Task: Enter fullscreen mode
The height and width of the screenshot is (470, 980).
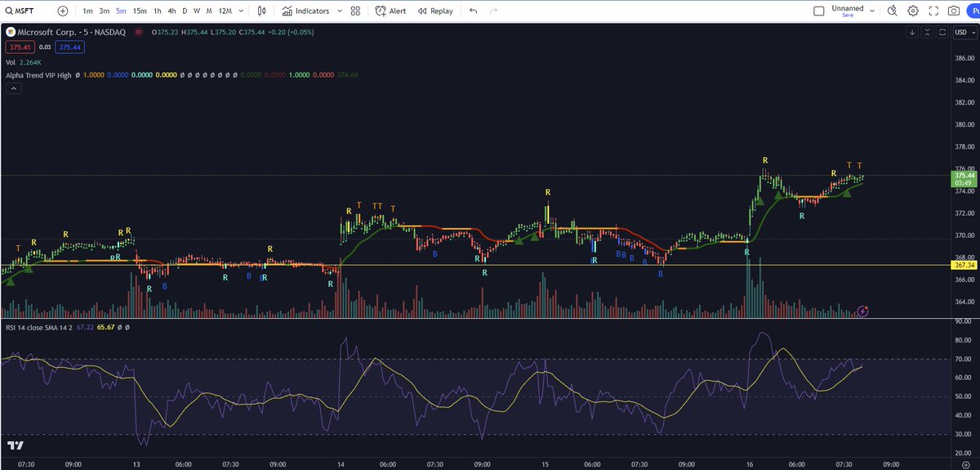Action: coord(933,11)
